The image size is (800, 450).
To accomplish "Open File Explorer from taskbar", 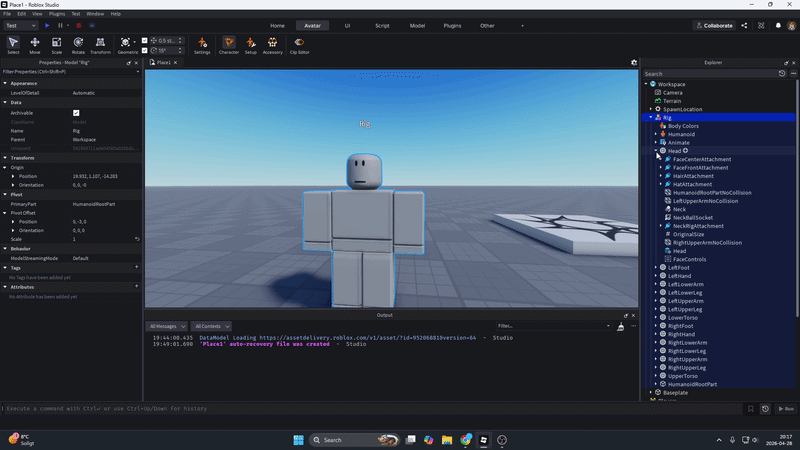I will point(447,440).
